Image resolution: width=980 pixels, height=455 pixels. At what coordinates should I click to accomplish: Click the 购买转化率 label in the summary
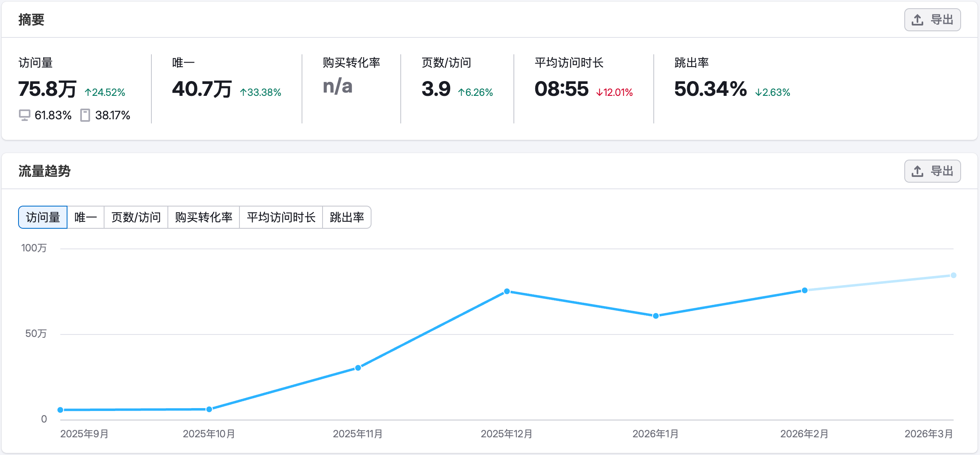pos(351,63)
